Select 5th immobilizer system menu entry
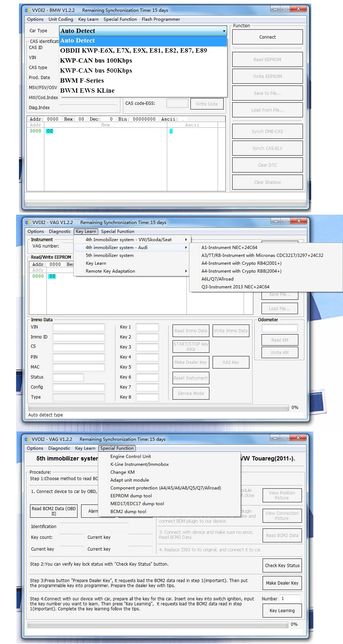 tap(131, 255)
